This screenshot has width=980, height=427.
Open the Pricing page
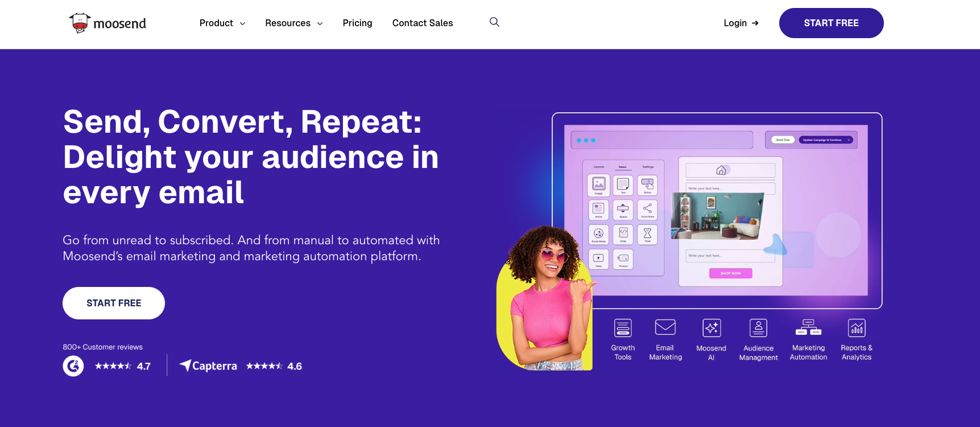pyautogui.click(x=357, y=23)
